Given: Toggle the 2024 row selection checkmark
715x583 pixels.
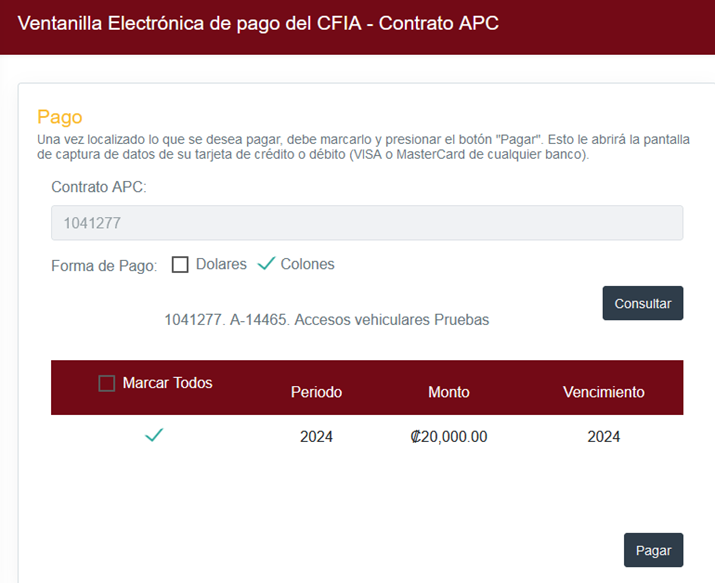Looking at the screenshot, I should click(154, 435).
